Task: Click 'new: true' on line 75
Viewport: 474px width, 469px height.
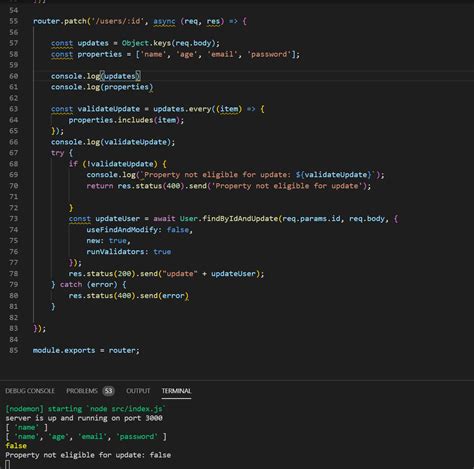Action: coord(106,240)
